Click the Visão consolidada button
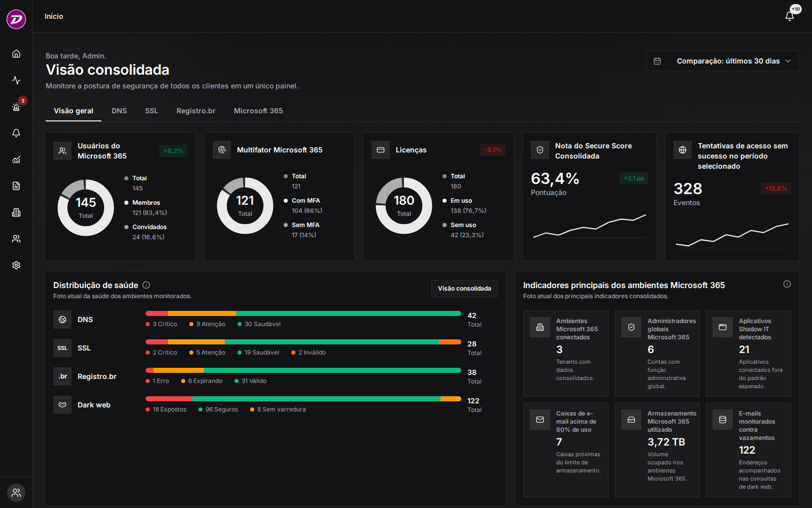 point(464,289)
